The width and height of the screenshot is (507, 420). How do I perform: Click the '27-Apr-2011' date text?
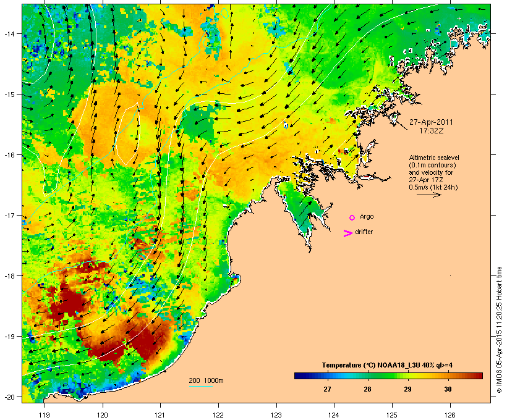(x=431, y=122)
